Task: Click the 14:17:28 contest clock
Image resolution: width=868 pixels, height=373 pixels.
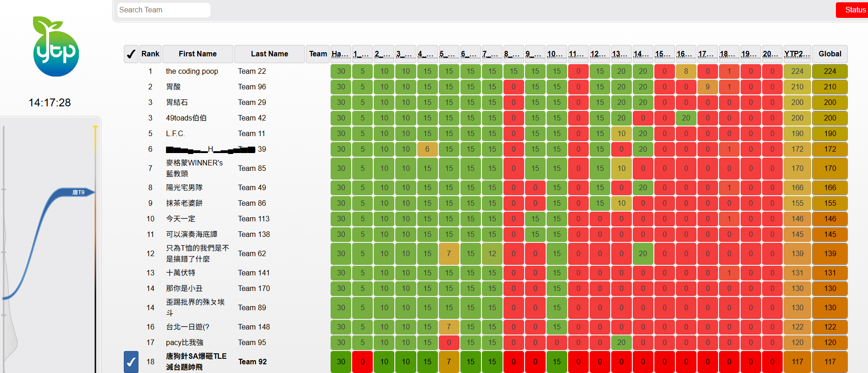Action: point(50,103)
